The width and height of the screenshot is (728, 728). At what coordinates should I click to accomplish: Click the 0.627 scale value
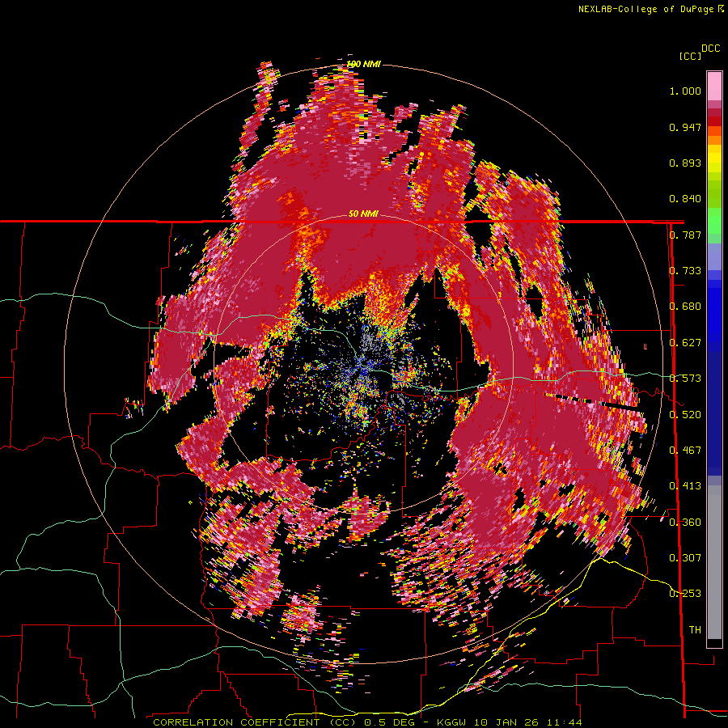(x=685, y=343)
